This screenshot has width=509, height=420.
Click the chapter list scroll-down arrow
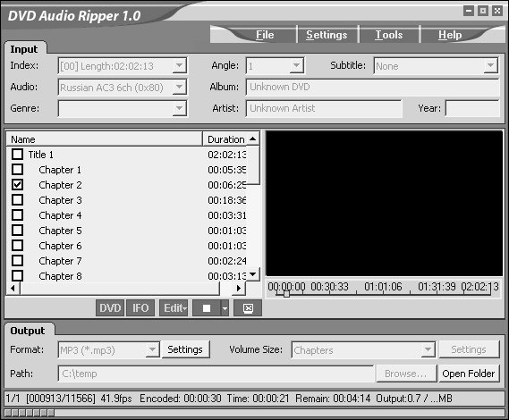[x=252, y=274]
